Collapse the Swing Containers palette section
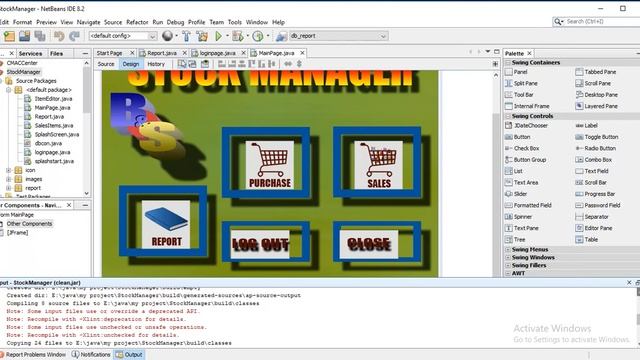This screenshot has width=640, height=360. [x=508, y=63]
